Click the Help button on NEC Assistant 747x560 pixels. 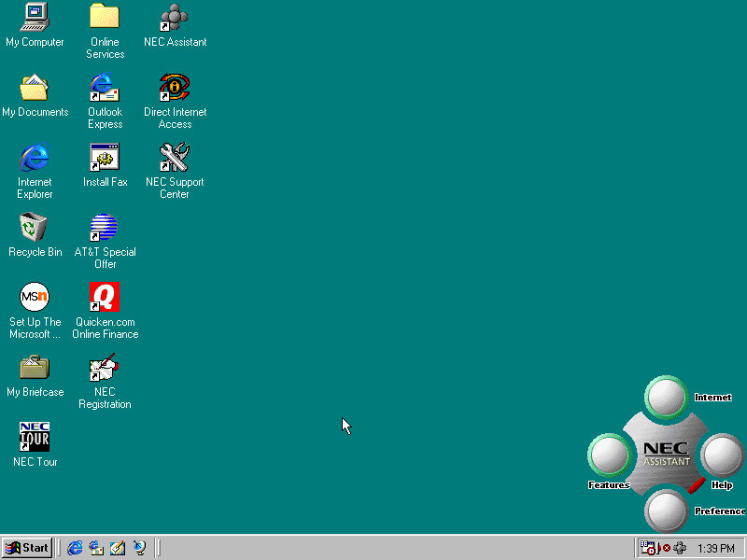click(x=721, y=455)
